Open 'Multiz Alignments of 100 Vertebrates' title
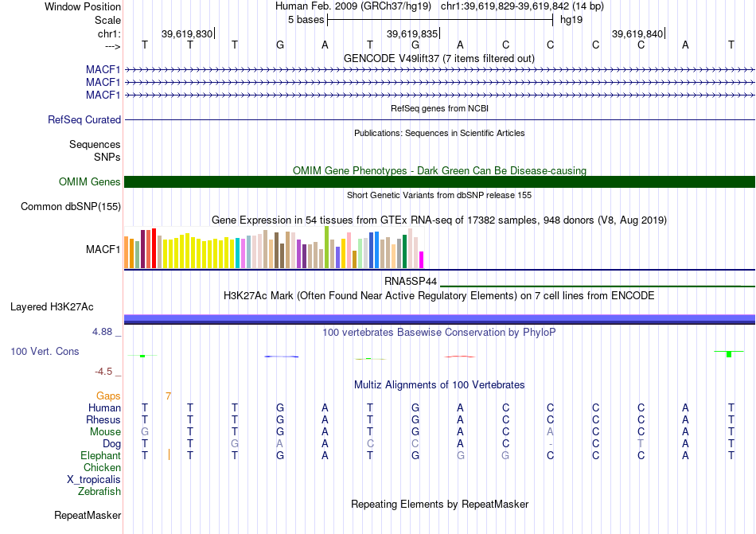This screenshot has height=534, width=756. [x=439, y=385]
